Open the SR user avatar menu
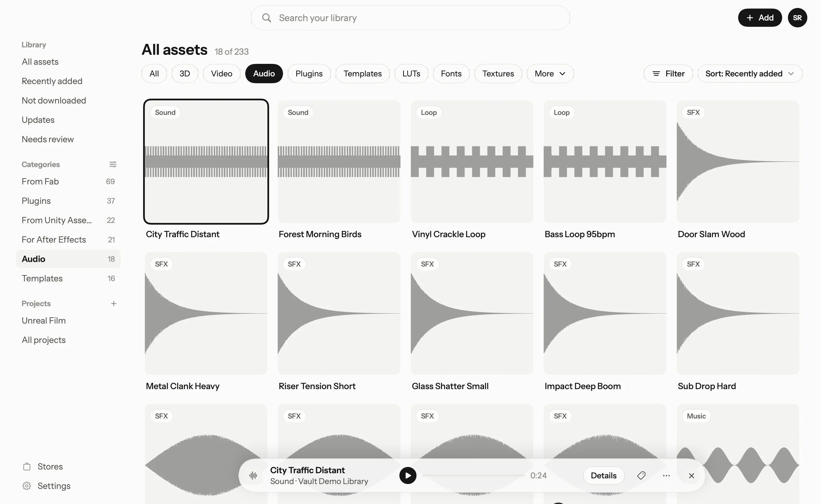Viewport: 821px width, 504px height. pyautogui.click(x=797, y=18)
